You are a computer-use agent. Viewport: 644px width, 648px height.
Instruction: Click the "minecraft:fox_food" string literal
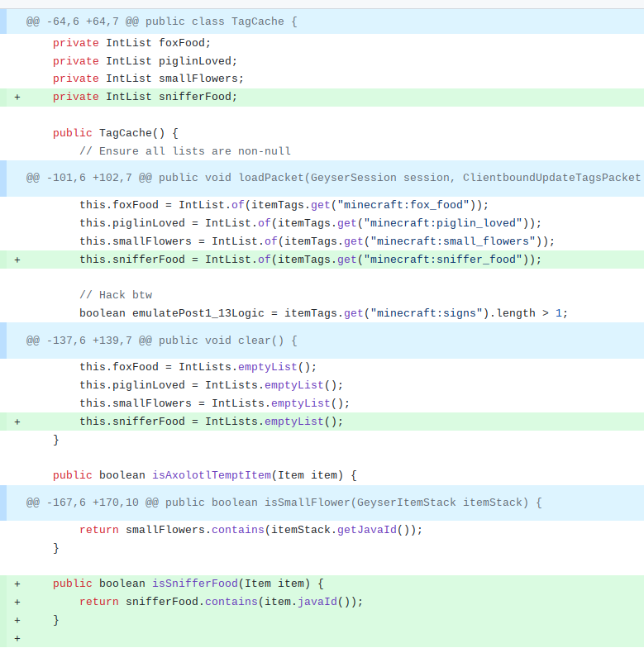[410, 205]
